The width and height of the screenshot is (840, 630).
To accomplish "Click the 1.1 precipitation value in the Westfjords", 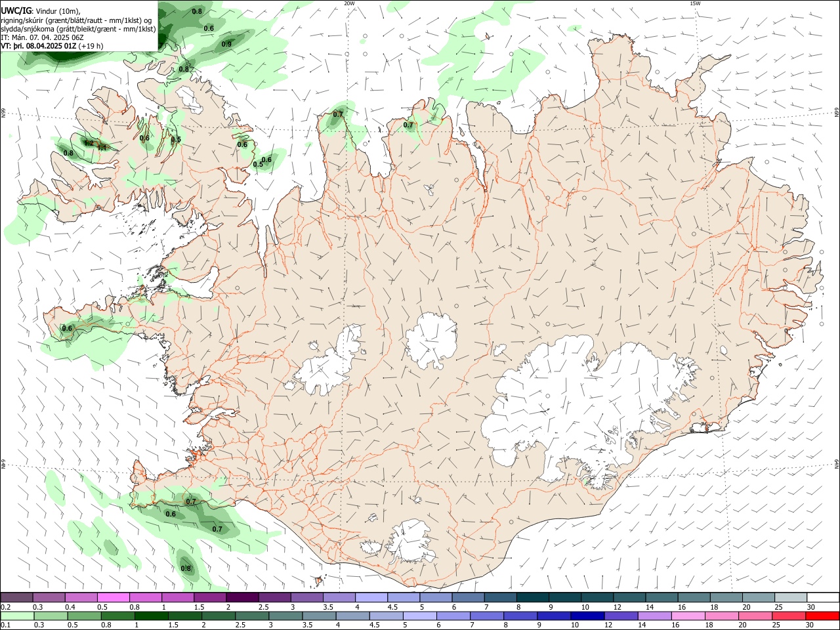I will pyautogui.click(x=102, y=148).
